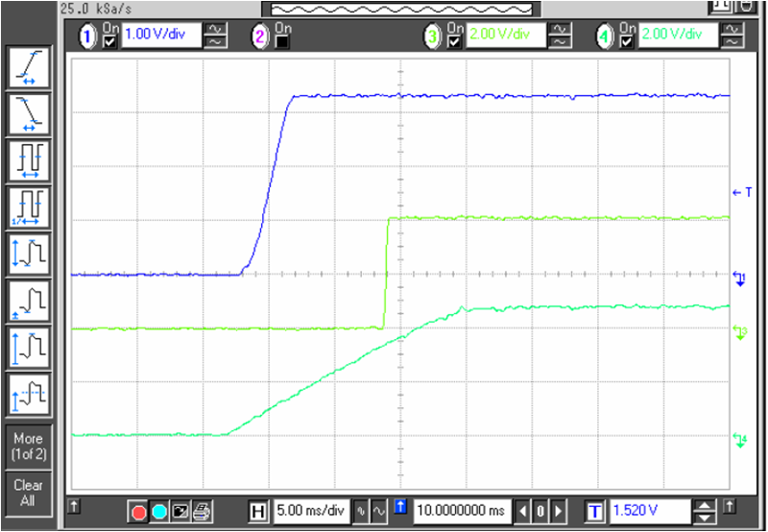Click the blue T trigger level marker
The width and height of the screenshot is (768, 532).
[742, 192]
